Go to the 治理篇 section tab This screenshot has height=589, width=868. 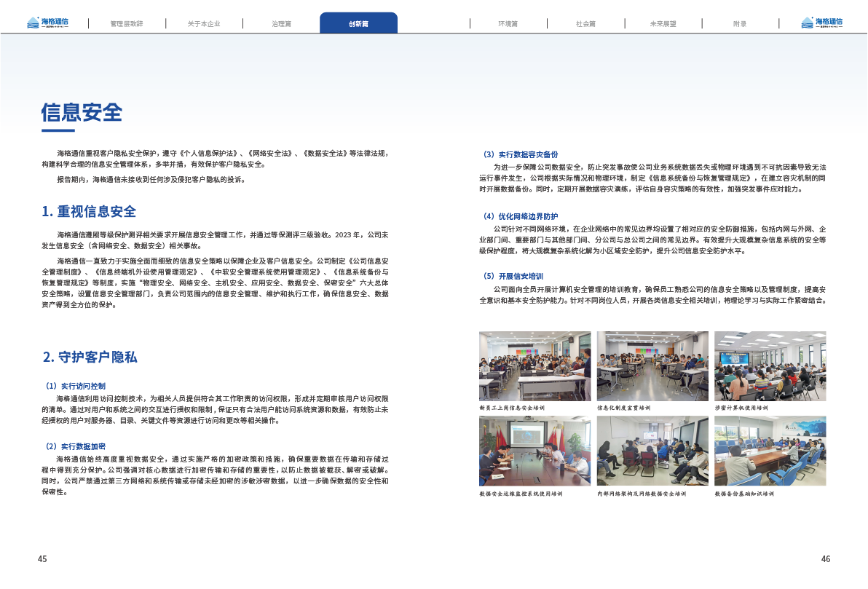click(x=281, y=23)
